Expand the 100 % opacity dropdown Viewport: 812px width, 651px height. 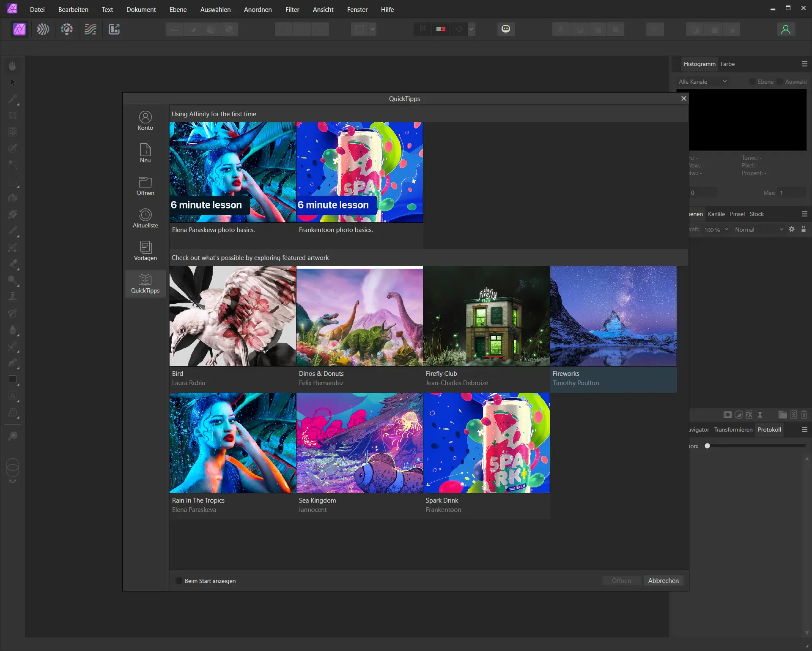tap(726, 230)
